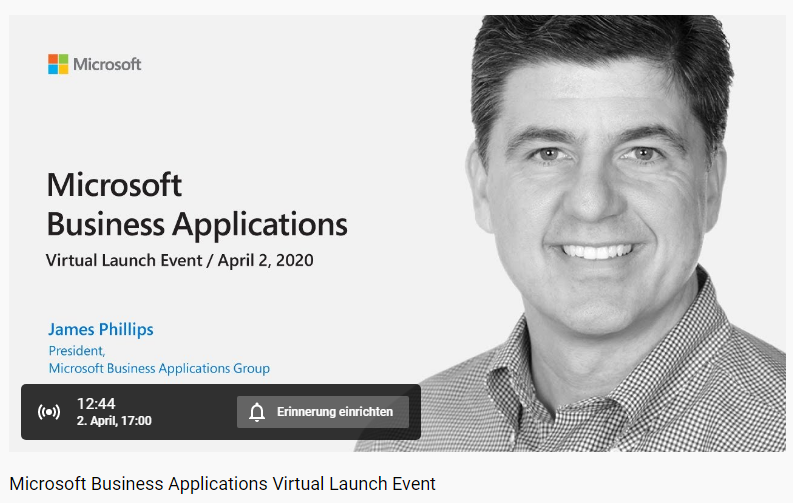Click the 'James Phillips' name text
Viewport: 793px width, 503px height.
point(101,329)
